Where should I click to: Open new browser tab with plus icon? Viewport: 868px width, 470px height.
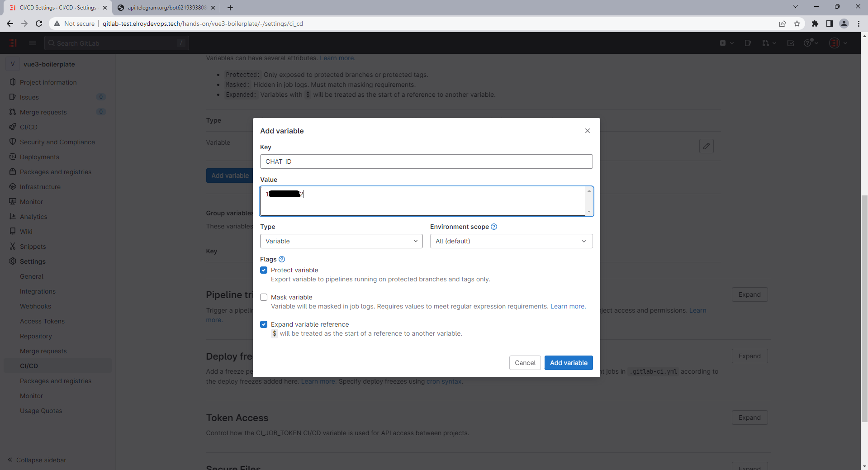pos(230,8)
